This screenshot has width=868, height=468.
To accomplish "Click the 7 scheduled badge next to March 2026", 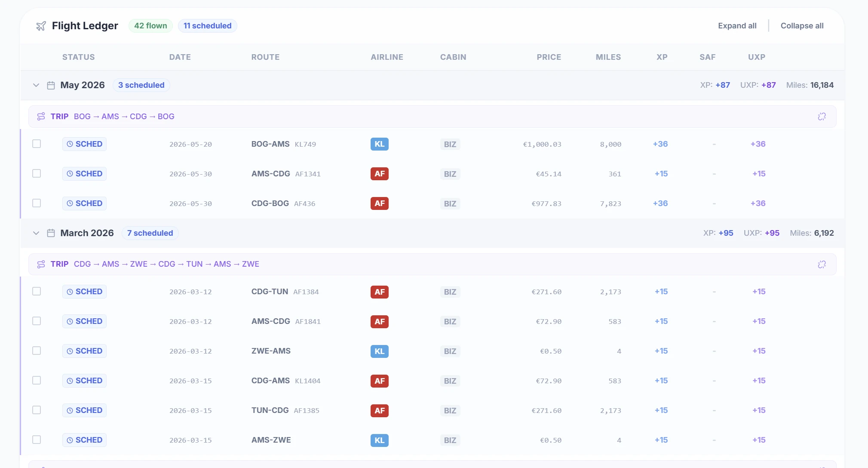I will click(x=150, y=233).
